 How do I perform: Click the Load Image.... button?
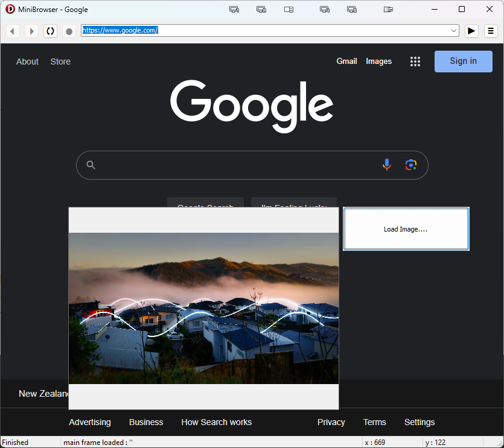[406, 229]
